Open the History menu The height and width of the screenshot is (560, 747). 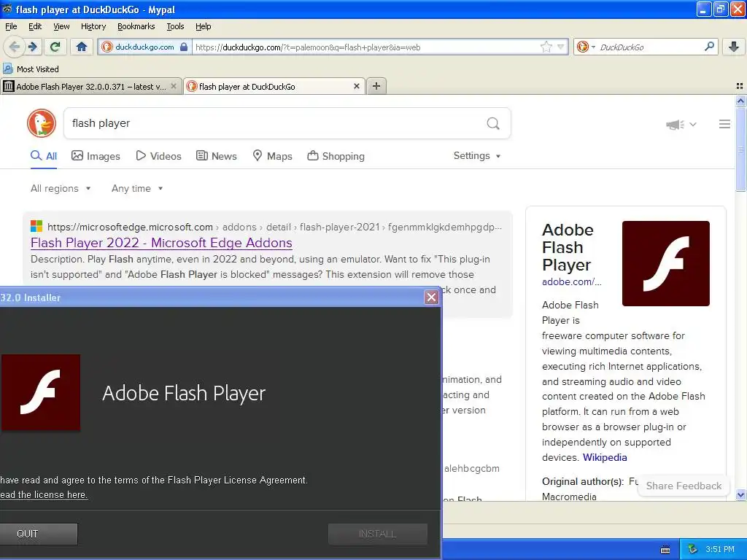point(93,26)
